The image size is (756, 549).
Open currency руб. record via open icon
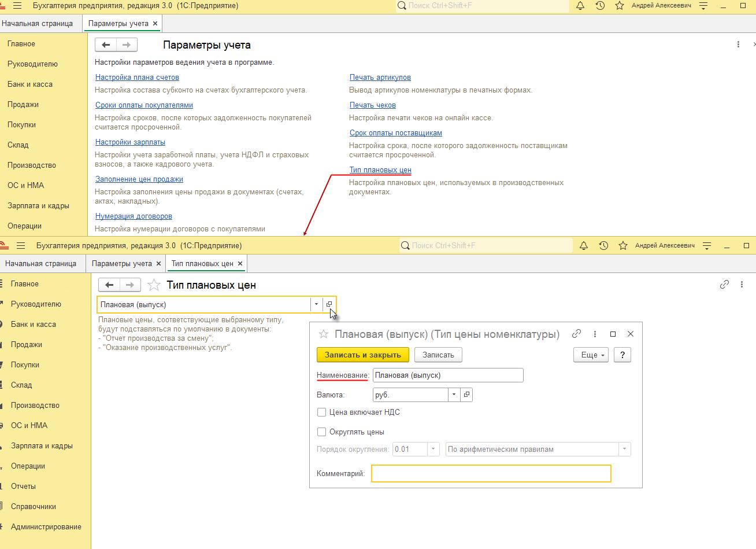pyautogui.click(x=467, y=395)
